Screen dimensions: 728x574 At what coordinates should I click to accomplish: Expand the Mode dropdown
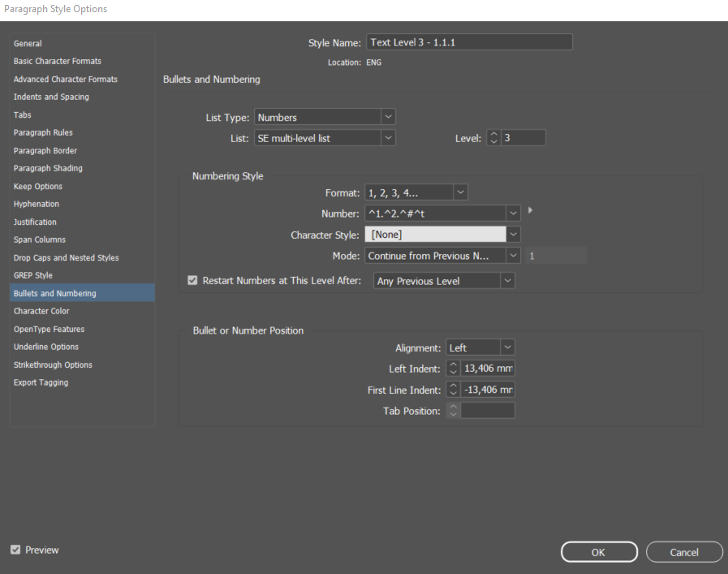[x=514, y=255]
